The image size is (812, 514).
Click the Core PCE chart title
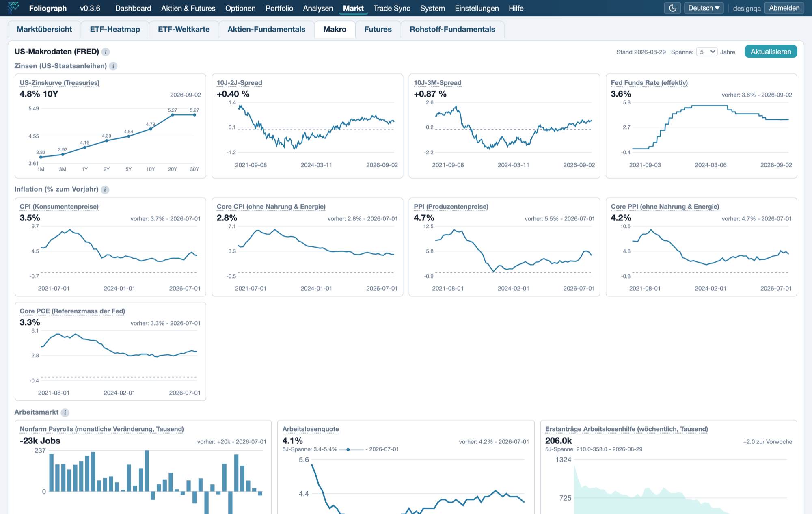[x=72, y=311]
